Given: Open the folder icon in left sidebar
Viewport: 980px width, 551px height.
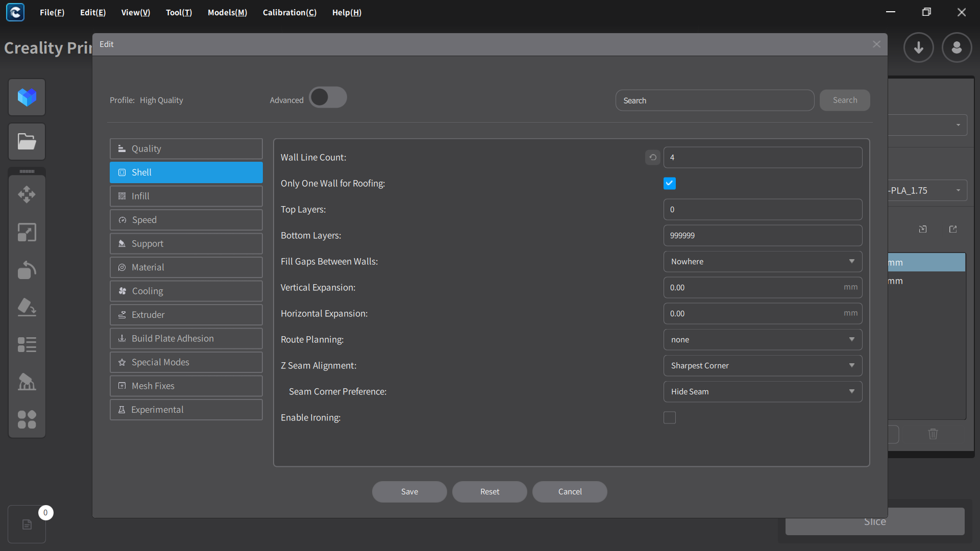Looking at the screenshot, I should point(27,141).
